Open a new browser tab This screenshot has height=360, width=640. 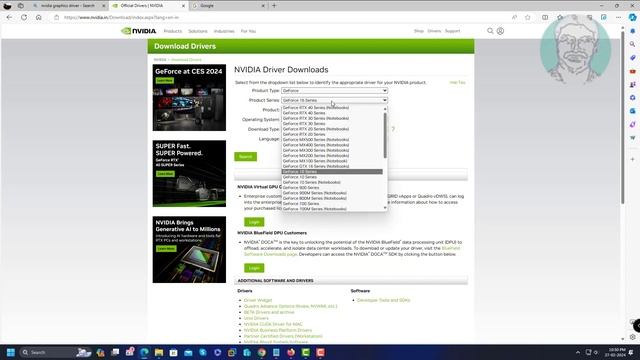(274, 6)
